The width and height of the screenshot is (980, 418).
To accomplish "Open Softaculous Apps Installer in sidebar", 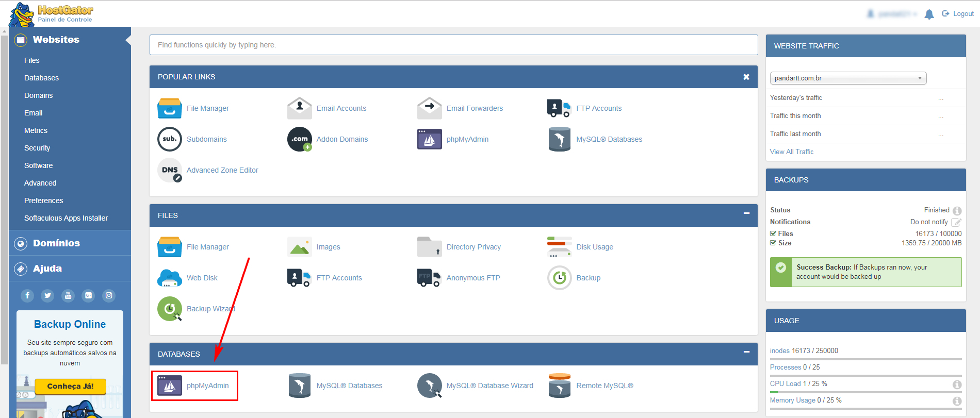I will (66, 218).
